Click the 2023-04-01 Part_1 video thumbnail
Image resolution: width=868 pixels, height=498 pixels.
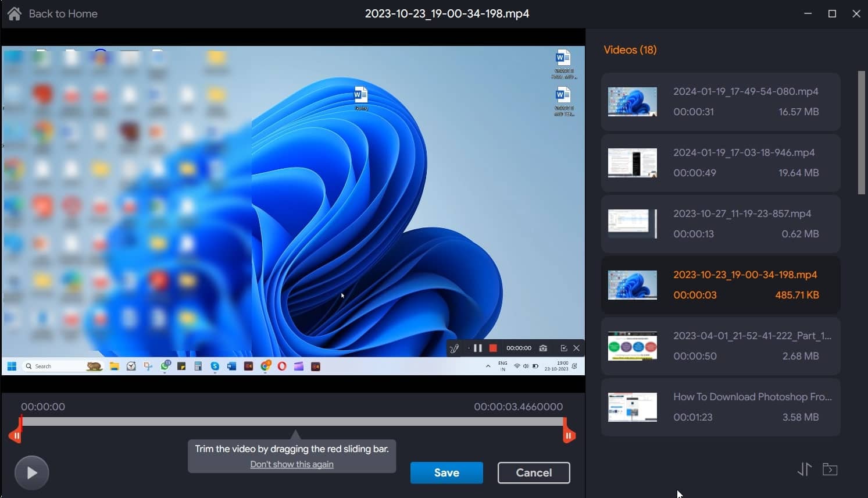click(632, 346)
